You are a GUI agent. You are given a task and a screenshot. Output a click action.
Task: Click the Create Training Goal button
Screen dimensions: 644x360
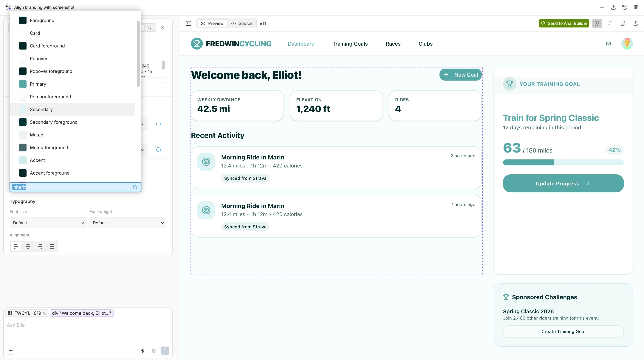(x=563, y=331)
